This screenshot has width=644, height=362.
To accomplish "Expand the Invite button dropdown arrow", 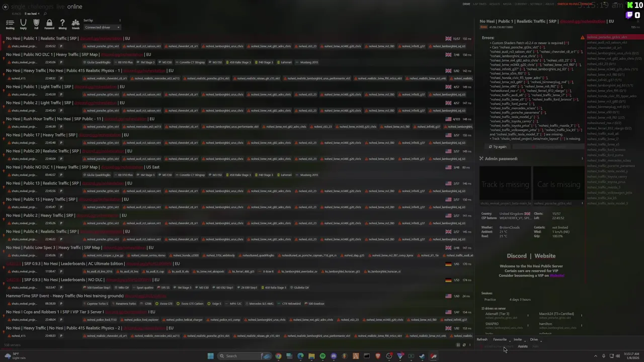I will (x=525, y=340).
